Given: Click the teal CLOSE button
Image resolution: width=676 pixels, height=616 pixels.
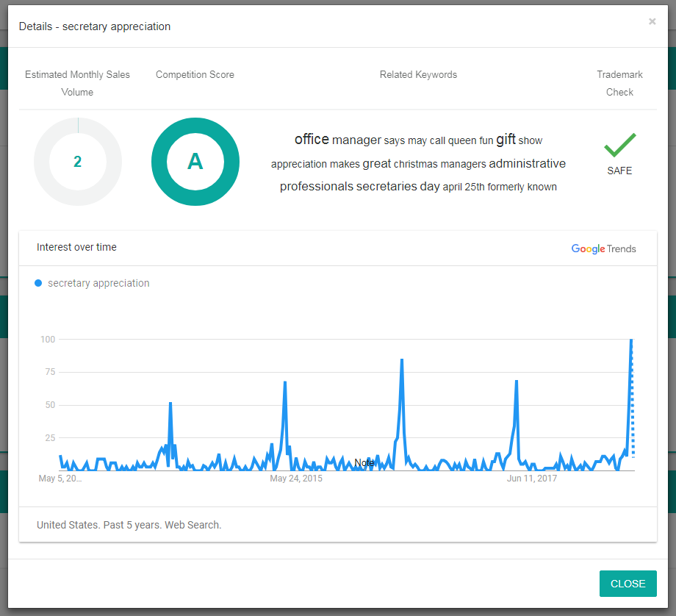Looking at the screenshot, I should pyautogui.click(x=628, y=584).
